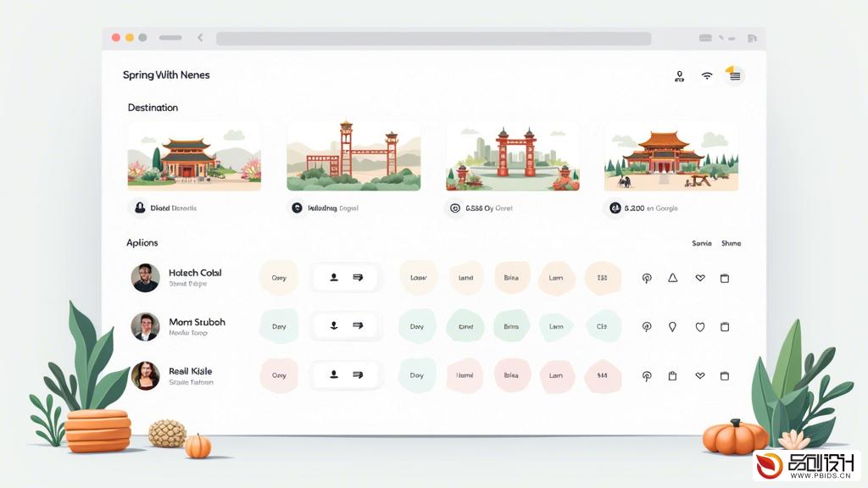Click the '6588 Oy' label text
The image size is (868, 488).
480,208
